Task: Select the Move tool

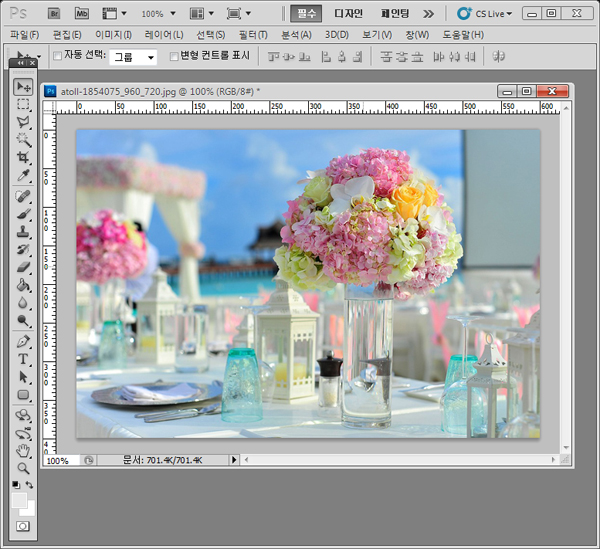Action: pyautogui.click(x=23, y=87)
